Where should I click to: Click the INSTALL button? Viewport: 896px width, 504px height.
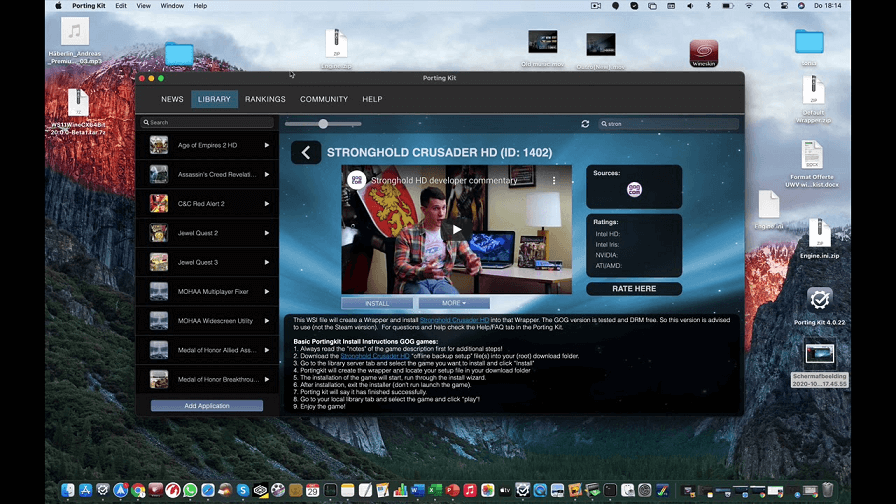[x=377, y=303]
